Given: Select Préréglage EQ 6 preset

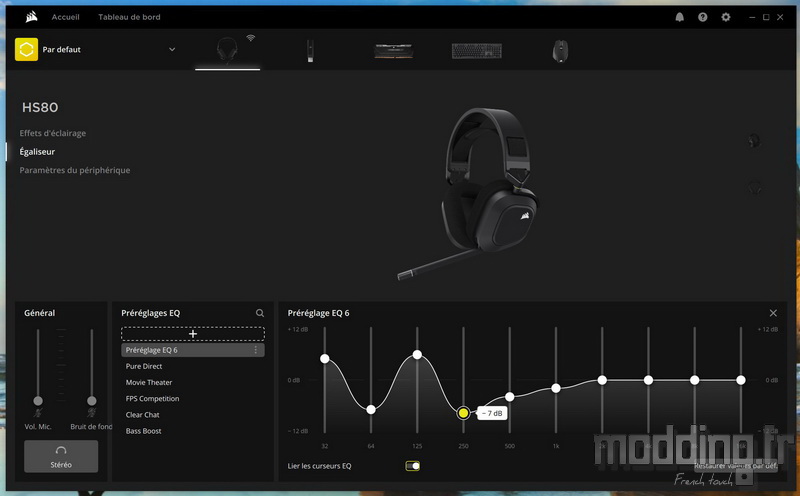Looking at the screenshot, I should click(x=193, y=350).
